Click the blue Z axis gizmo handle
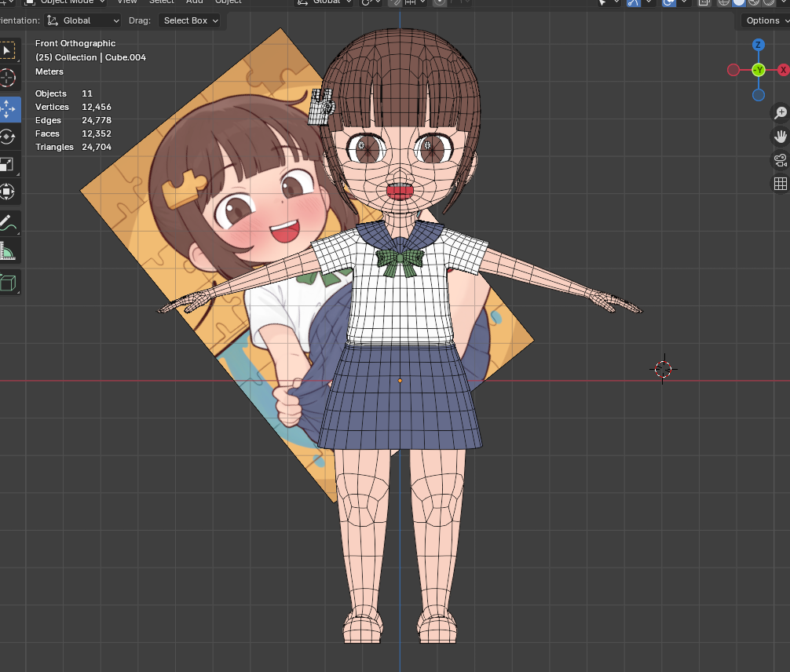The width and height of the screenshot is (790, 672). point(759,45)
